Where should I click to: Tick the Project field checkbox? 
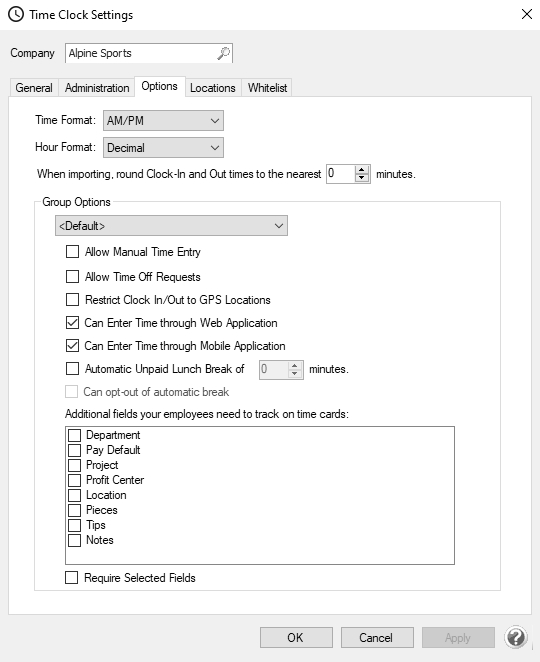pos(74,465)
